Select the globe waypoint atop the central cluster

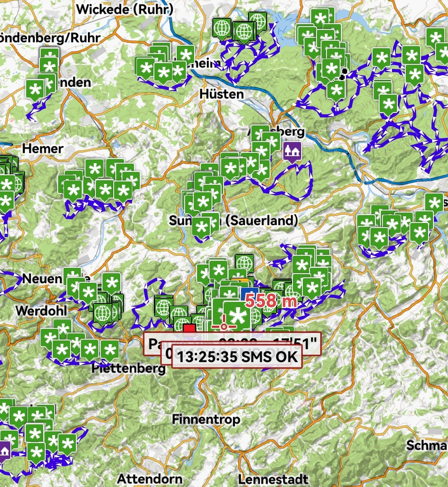click(x=244, y=263)
